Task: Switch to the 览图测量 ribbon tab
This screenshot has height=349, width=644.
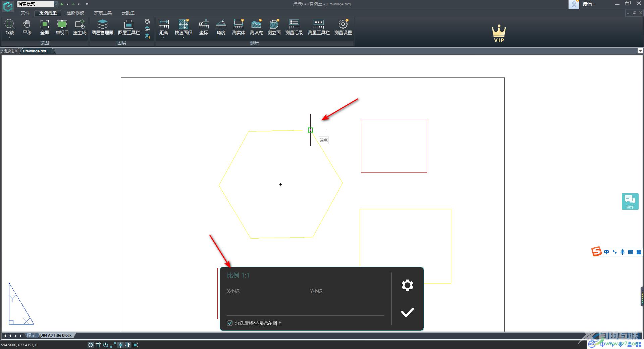Action: 48,13
